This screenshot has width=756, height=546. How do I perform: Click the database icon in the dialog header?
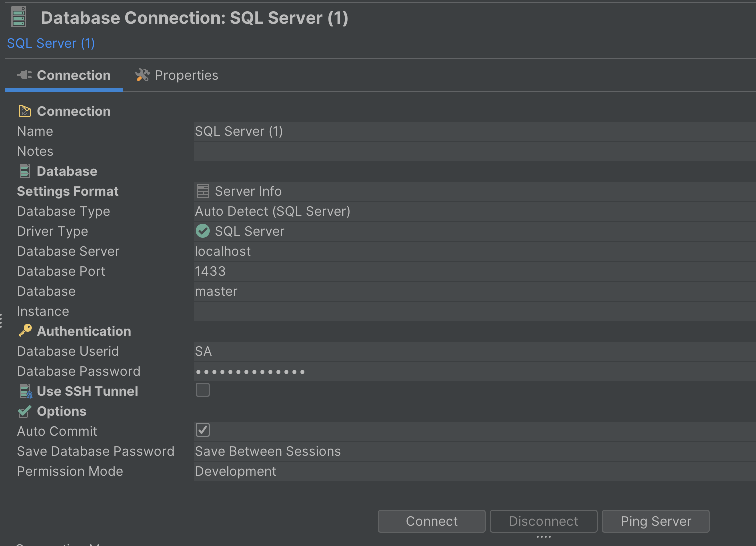pos(18,16)
